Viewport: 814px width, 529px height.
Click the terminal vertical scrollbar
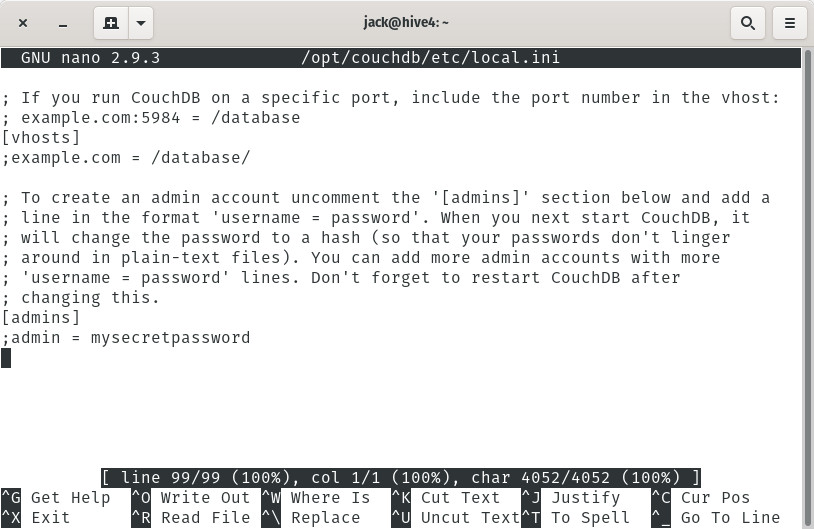coord(808,288)
